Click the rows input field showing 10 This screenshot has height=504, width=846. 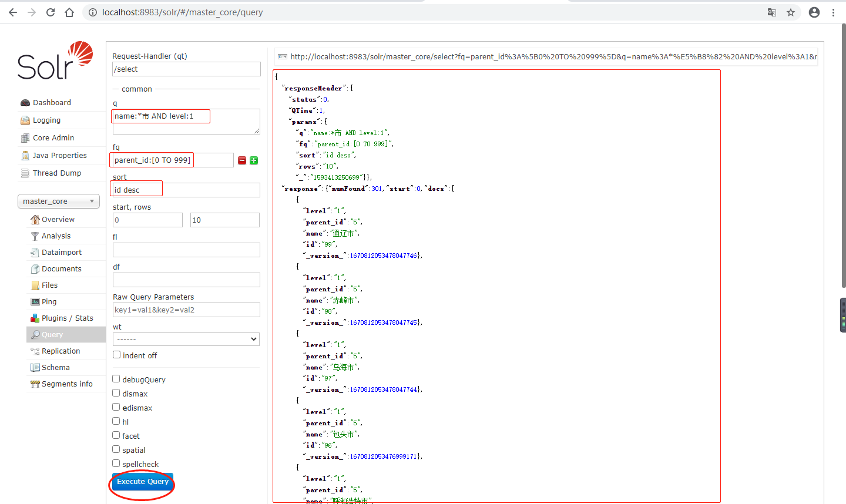point(224,220)
